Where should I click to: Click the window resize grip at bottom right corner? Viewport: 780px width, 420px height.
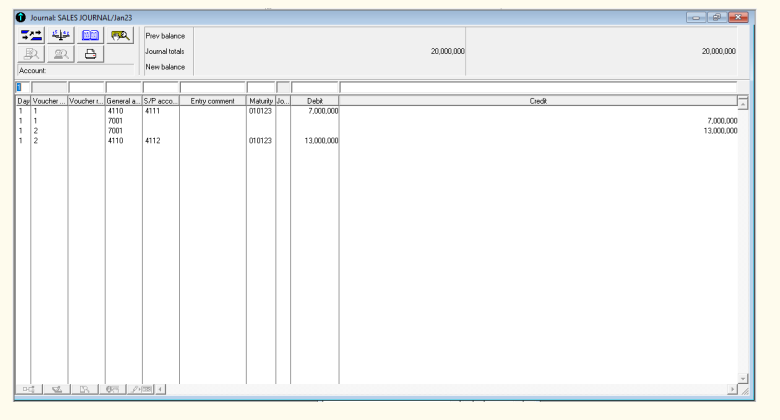[745, 391]
